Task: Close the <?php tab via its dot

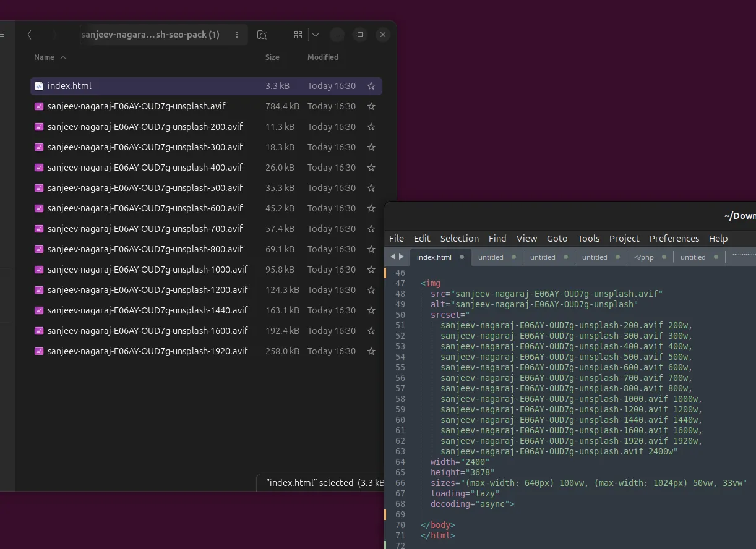Action: (x=664, y=257)
